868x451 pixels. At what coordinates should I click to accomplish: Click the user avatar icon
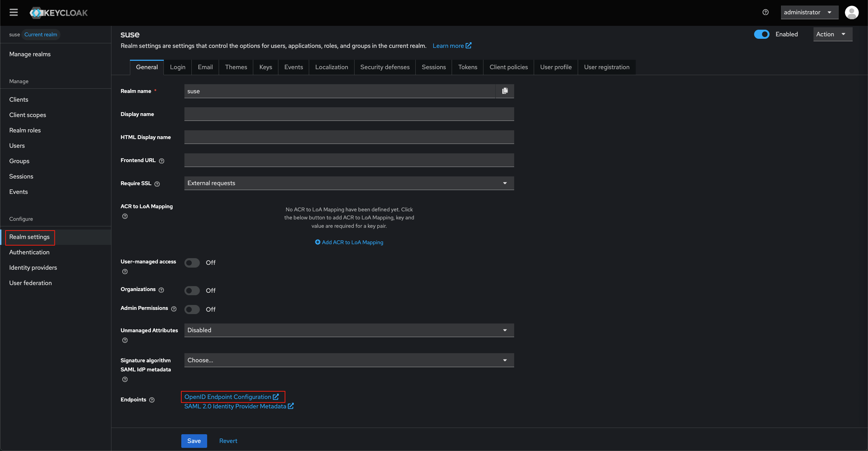pyautogui.click(x=851, y=13)
